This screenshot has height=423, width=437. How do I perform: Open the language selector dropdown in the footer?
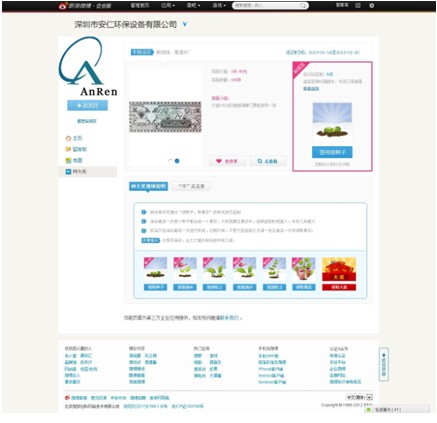[359, 397]
